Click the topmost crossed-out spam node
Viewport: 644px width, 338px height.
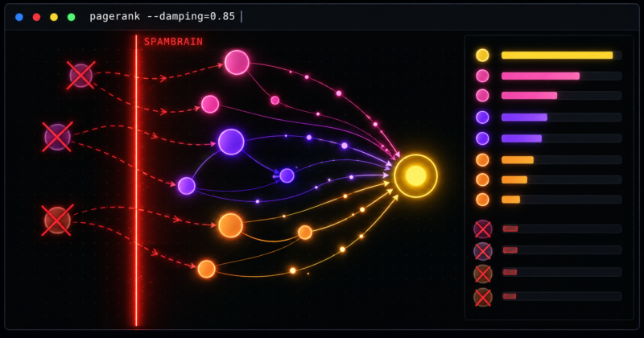[x=81, y=76]
